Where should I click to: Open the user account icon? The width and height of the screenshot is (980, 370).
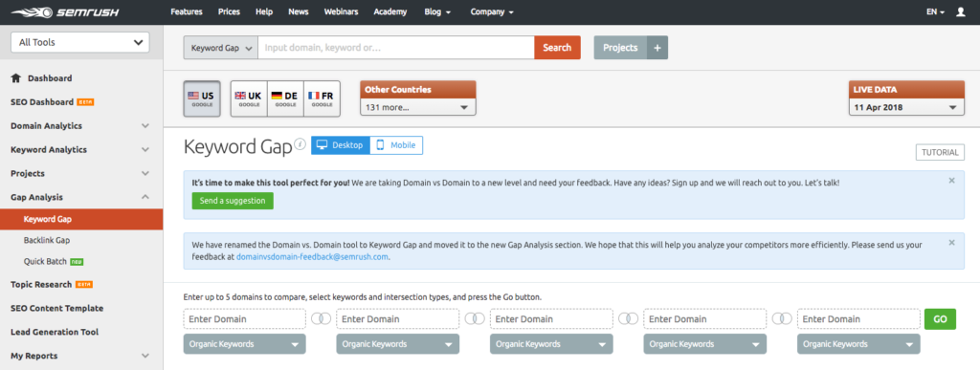click(x=961, y=11)
